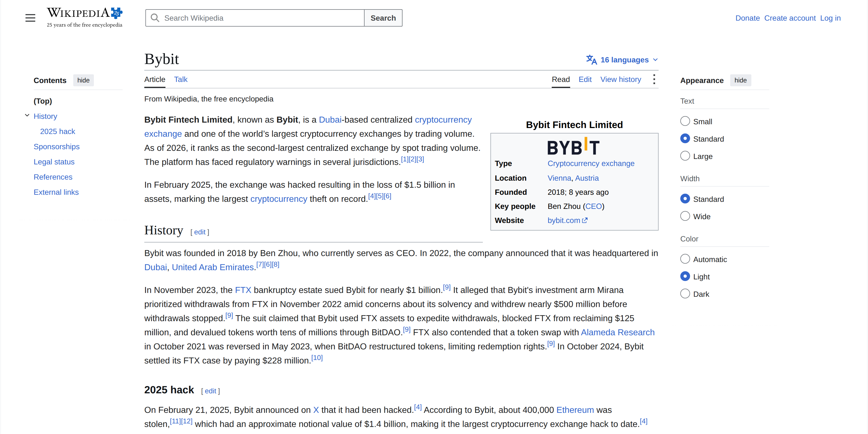Choose Dark color mode
Screen dimensions: 868x434
(x=685, y=294)
